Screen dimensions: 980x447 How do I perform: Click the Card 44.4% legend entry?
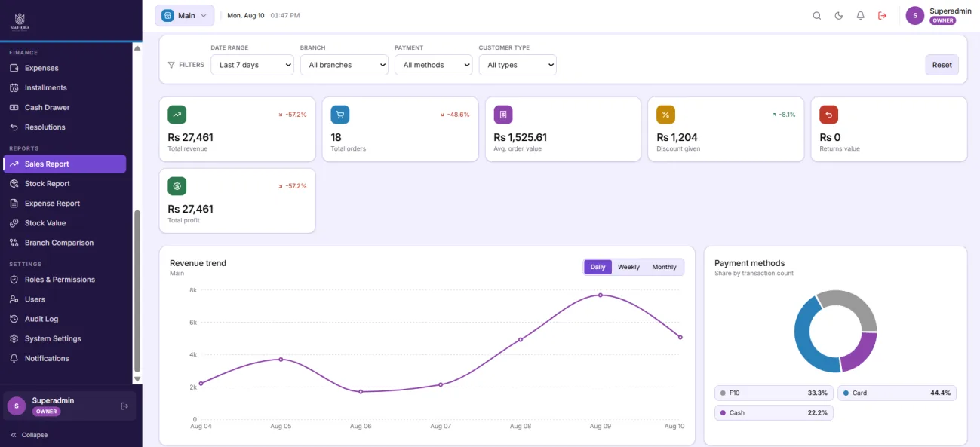[897, 393]
